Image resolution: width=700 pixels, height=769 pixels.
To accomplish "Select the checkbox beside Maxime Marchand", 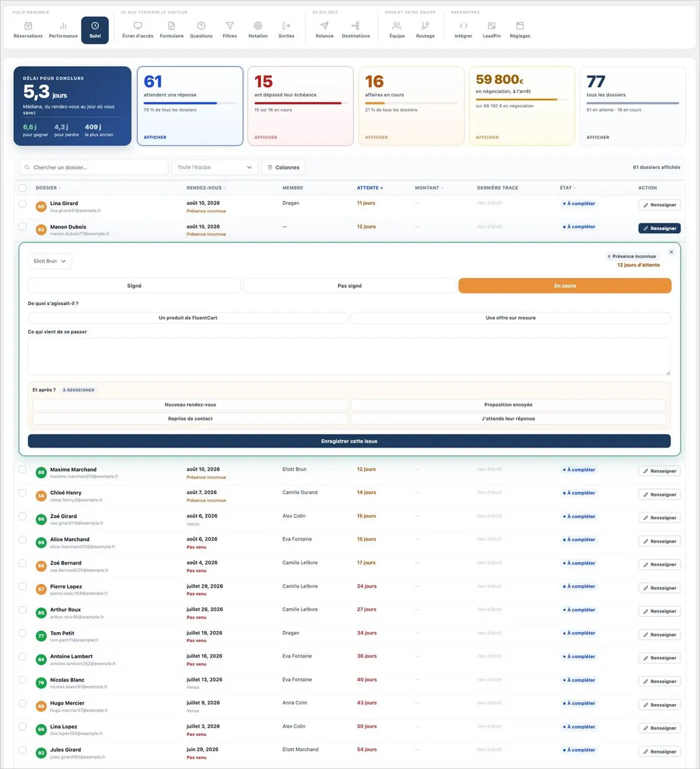I will [x=22, y=470].
